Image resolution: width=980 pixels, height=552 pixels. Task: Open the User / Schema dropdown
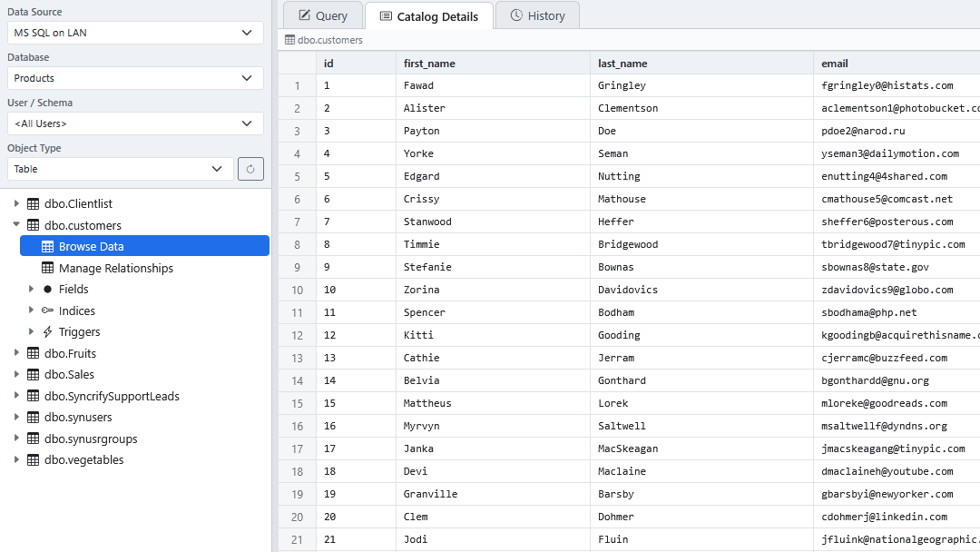tap(135, 123)
